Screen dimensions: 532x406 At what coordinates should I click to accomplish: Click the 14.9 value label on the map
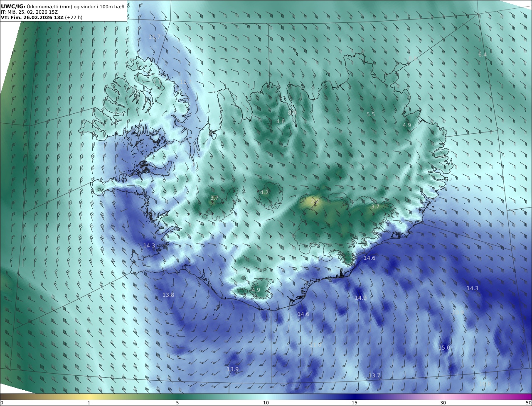tap(361, 298)
